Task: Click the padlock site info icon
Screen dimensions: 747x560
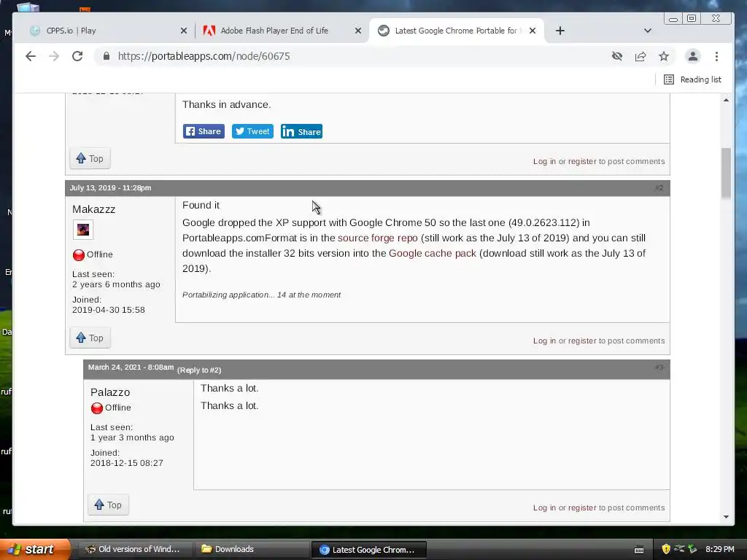Action: pyautogui.click(x=107, y=56)
